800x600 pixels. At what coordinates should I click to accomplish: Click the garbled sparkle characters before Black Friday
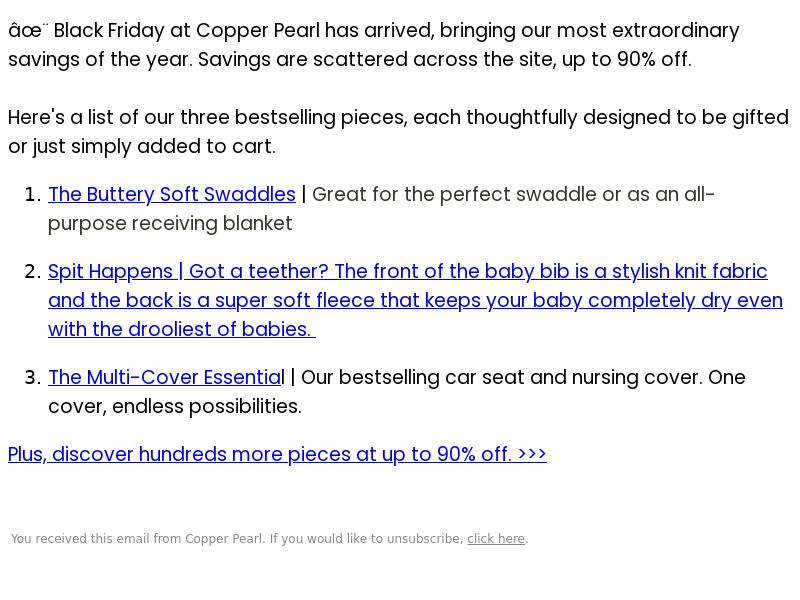coord(28,31)
